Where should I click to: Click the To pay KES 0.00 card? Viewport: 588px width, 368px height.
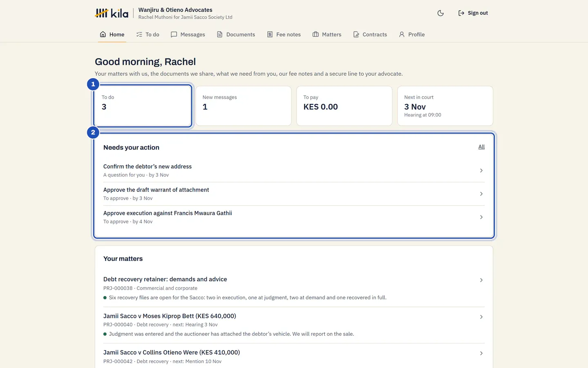pyautogui.click(x=344, y=106)
